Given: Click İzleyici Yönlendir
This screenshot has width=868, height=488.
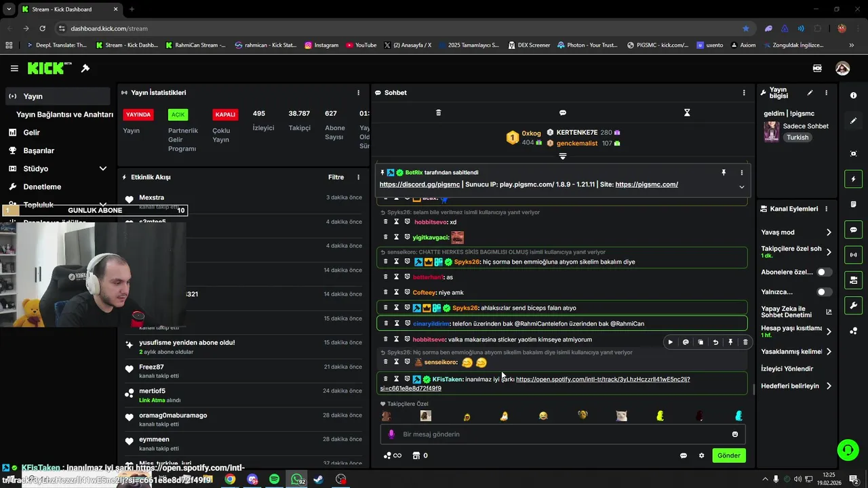Looking at the screenshot, I should coord(787,369).
